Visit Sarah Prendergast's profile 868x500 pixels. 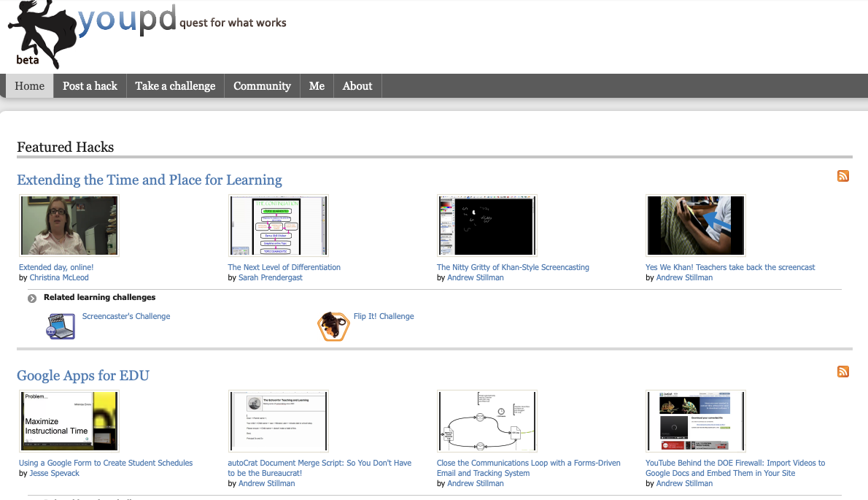tap(270, 278)
